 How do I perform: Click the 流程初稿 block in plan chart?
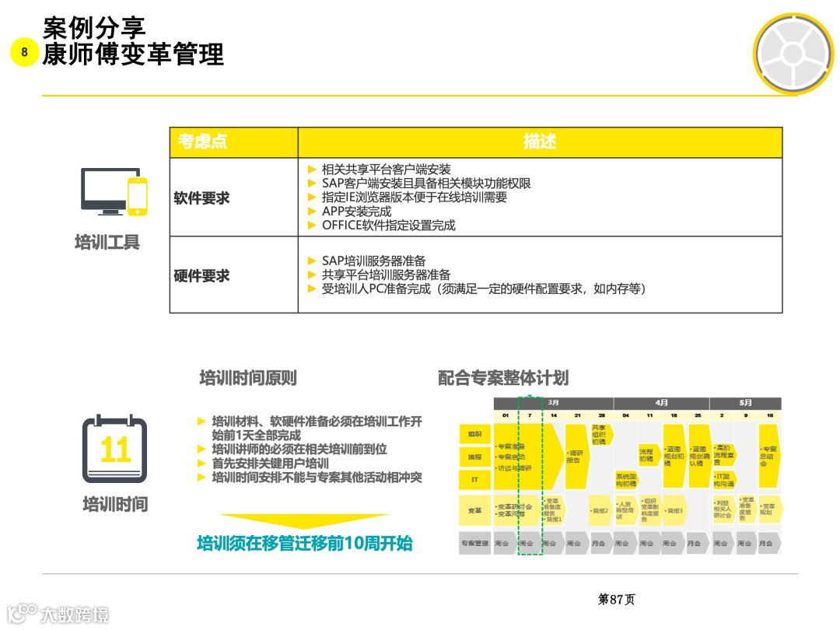tap(648, 455)
